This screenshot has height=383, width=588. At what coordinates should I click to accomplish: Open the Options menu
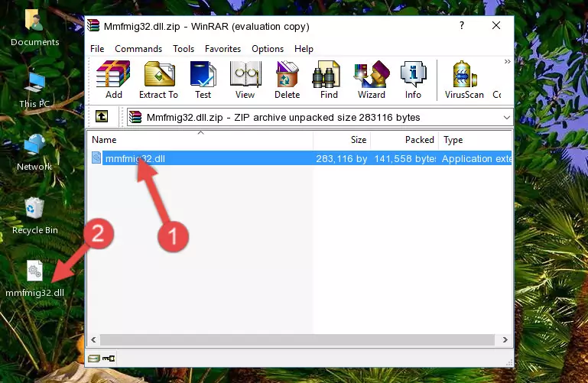point(268,49)
